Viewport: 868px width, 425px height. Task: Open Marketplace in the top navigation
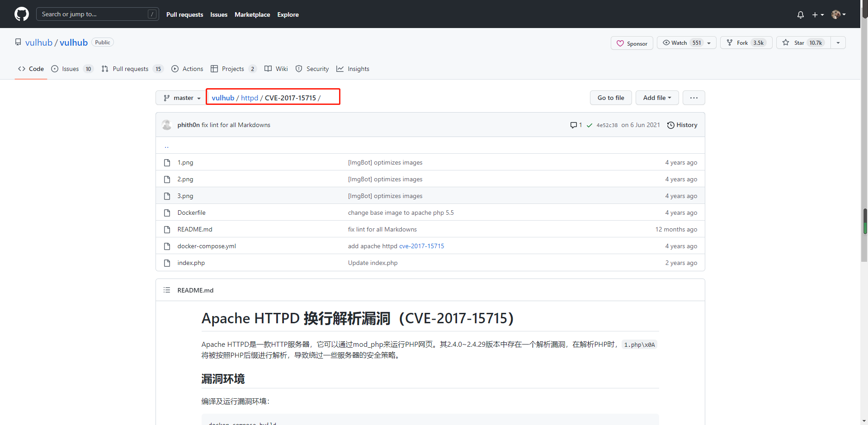pyautogui.click(x=252, y=14)
